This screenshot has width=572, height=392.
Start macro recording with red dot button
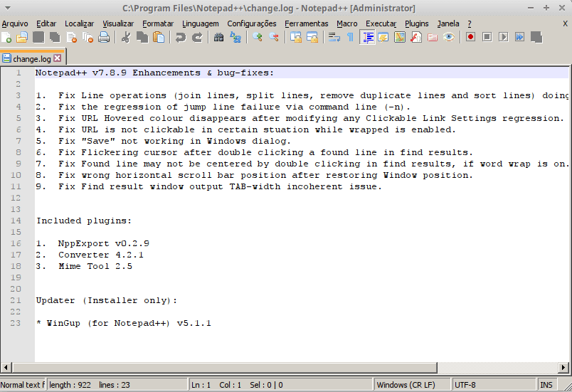[x=470, y=37]
